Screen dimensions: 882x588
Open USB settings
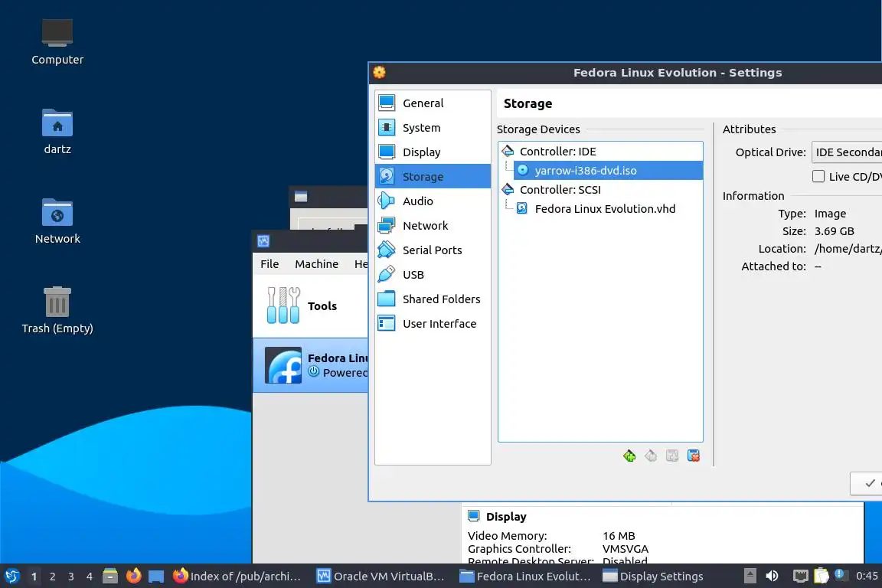[x=433, y=275]
